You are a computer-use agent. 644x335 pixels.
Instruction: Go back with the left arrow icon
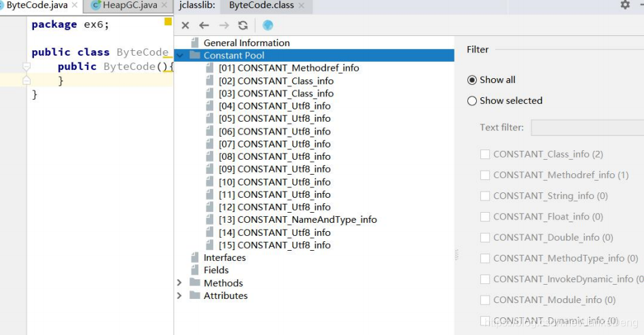point(204,26)
